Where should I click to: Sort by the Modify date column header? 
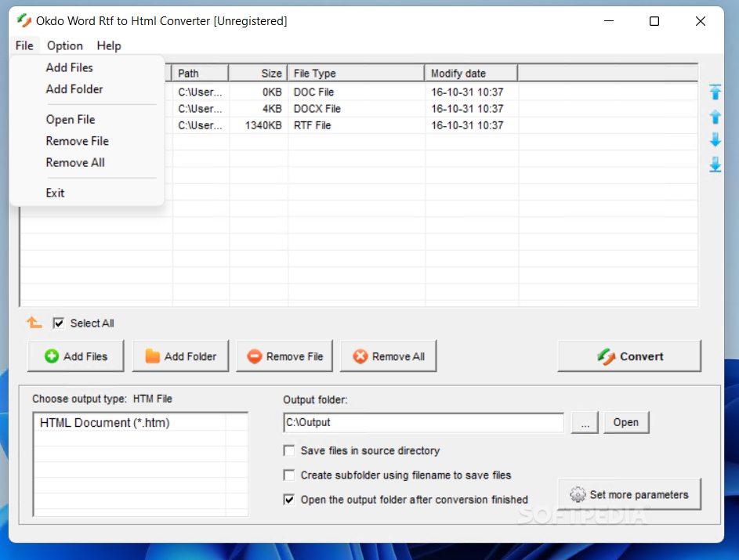coord(471,74)
